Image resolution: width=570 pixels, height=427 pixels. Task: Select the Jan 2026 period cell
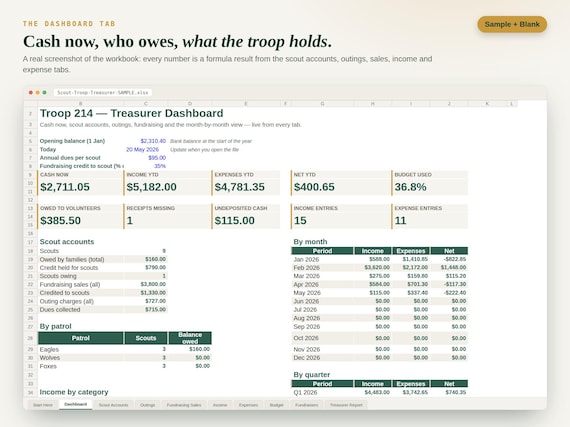click(x=306, y=259)
